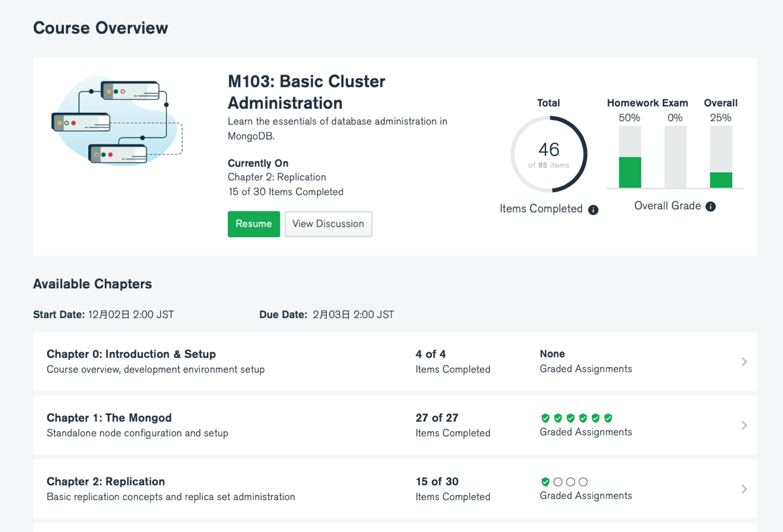The width and height of the screenshot is (783, 532).
Task: Click the 'Chapter 2: Replication' text under Currently On
Action: pos(277,177)
